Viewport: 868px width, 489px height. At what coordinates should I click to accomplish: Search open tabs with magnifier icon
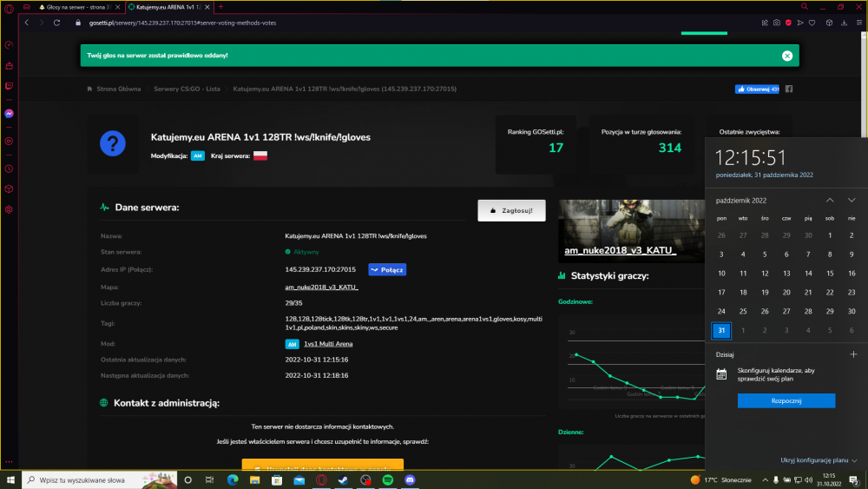coord(805,7)
